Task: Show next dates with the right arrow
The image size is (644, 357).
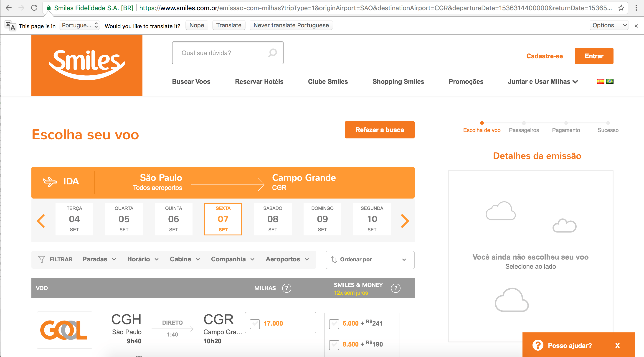Action: [405, 221]
